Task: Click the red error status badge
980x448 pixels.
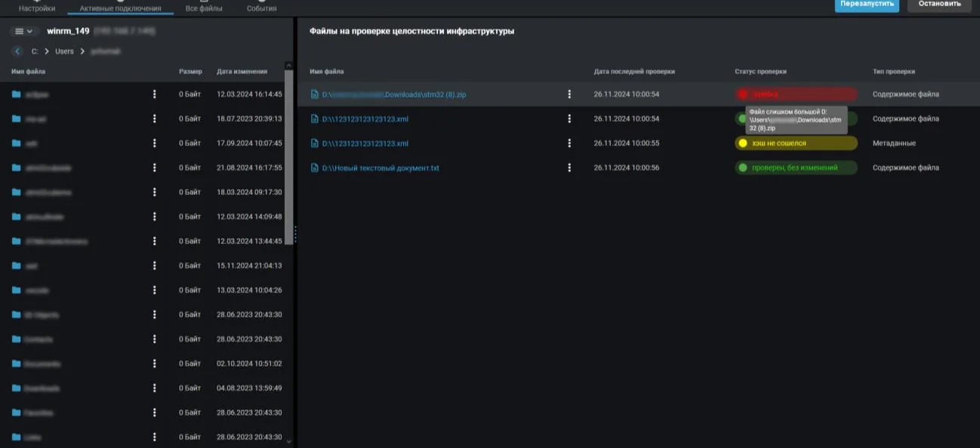Action: pos(796,94)
